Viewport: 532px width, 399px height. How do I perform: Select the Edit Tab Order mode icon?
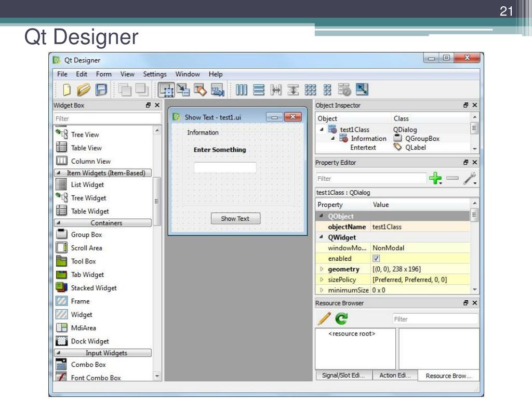pos(218,90)
